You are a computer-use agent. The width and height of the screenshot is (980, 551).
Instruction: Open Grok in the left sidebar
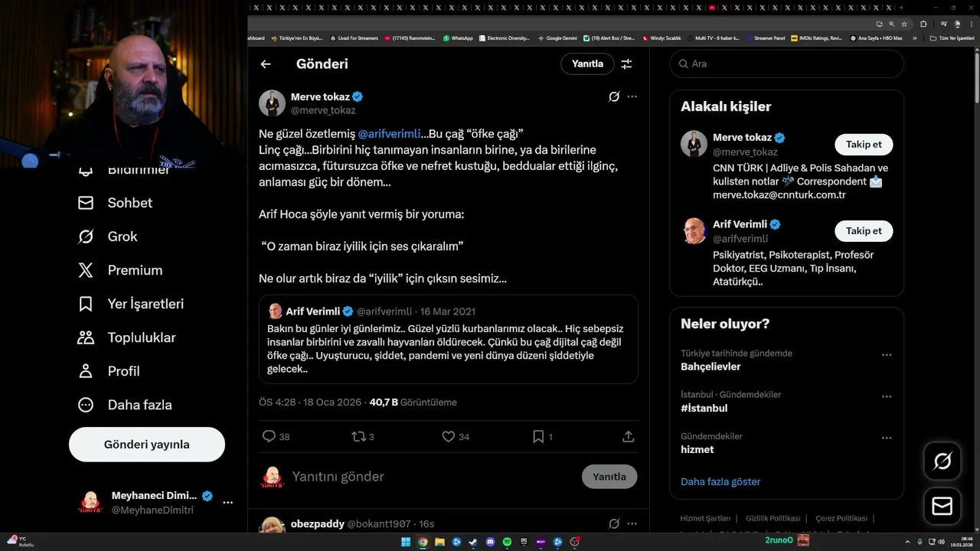[x=107, y=236]
